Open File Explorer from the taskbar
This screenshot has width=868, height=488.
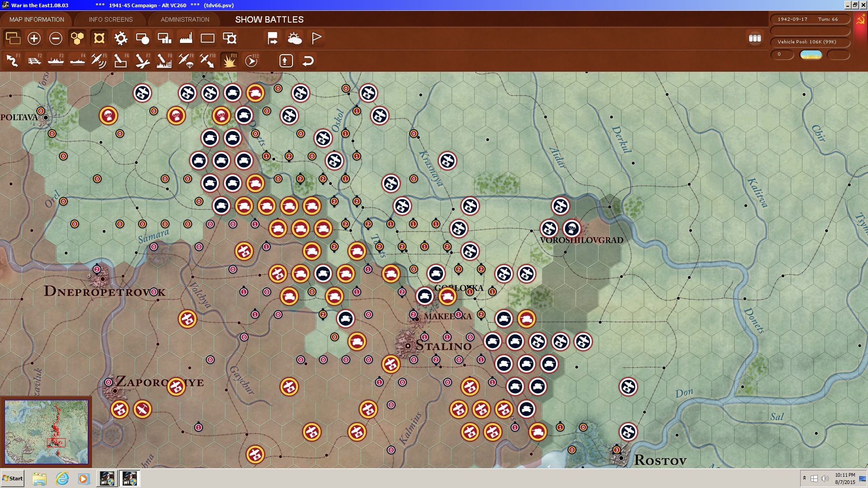[x=39, y=479]
